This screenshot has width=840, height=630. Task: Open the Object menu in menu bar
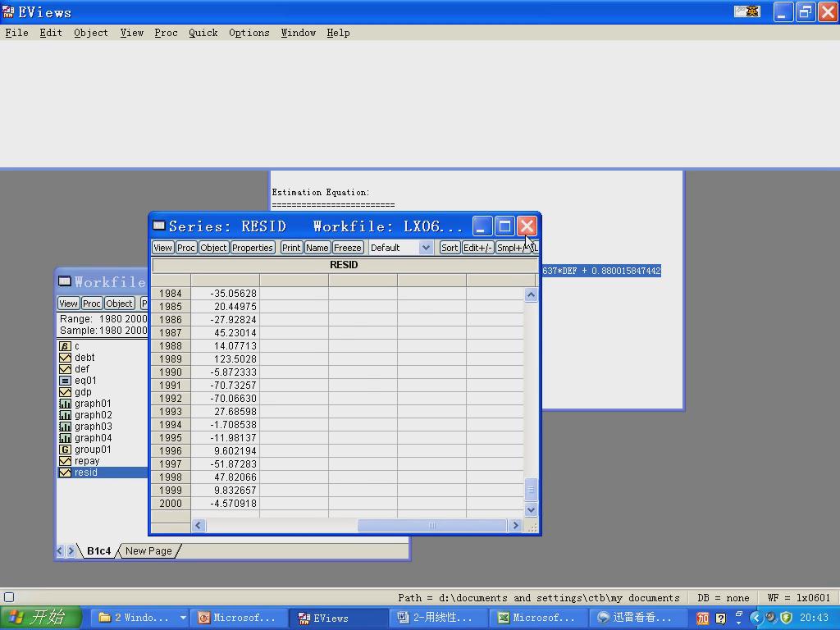(x=91, y=33)
